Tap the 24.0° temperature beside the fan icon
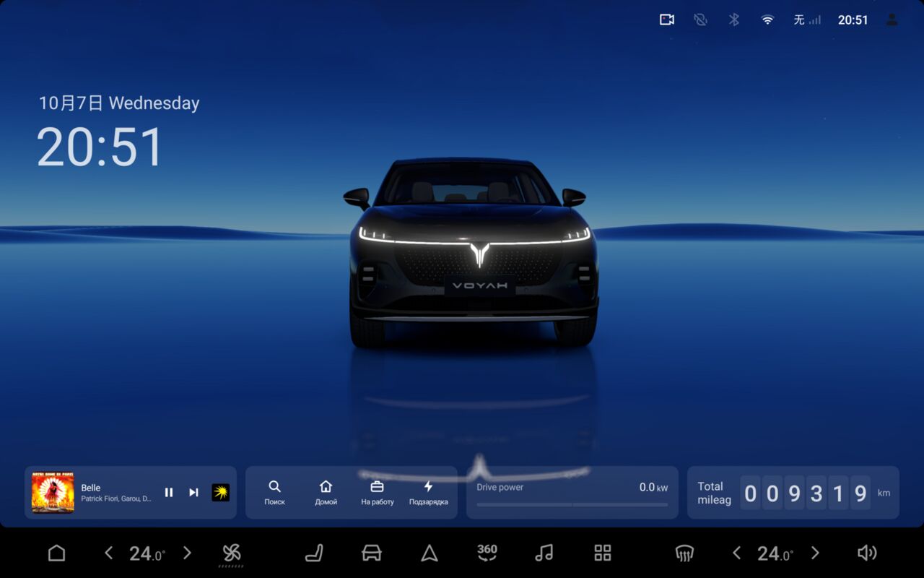The height and width of the screenshot is (578, 924). [x=147, y=554]
